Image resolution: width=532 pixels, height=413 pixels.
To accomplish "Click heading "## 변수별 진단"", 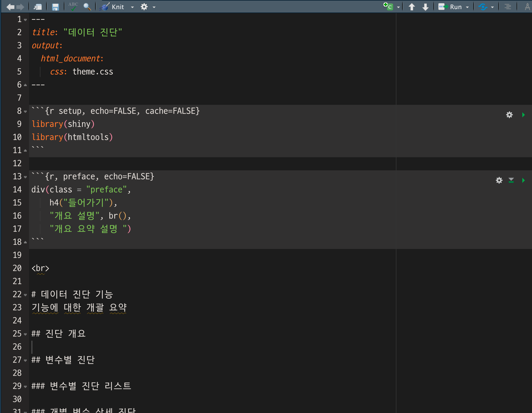I will tap(63, 360).
